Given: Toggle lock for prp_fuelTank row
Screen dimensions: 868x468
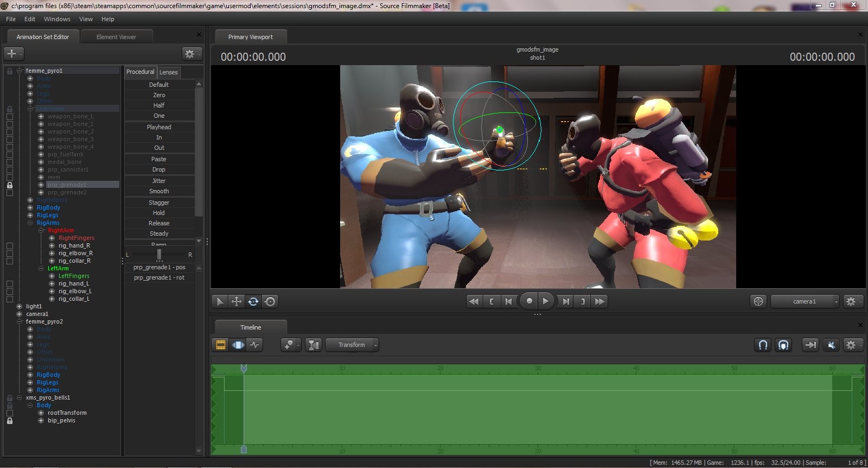Looking at the screenshot, I should (x=9, y=155).
